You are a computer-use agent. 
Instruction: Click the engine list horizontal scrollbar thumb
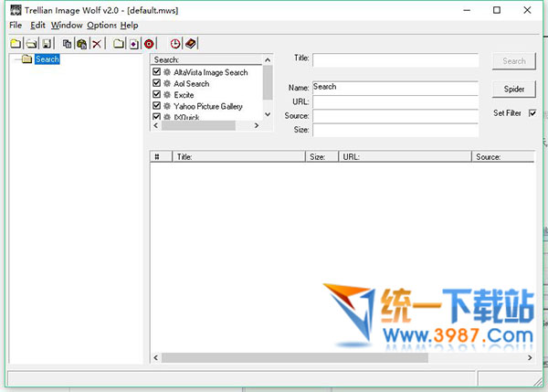tap(198, 125)
